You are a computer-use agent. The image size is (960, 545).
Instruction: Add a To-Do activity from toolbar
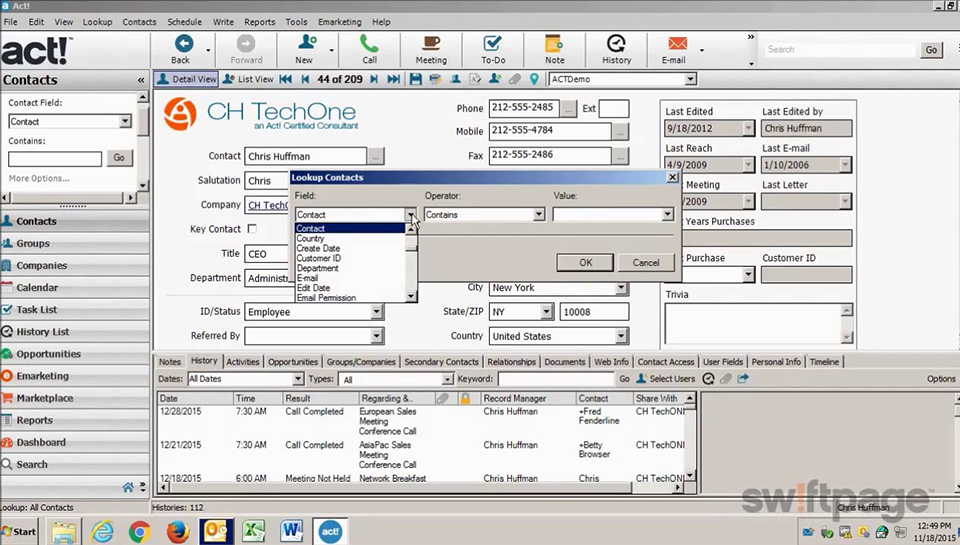pos(493,49)
